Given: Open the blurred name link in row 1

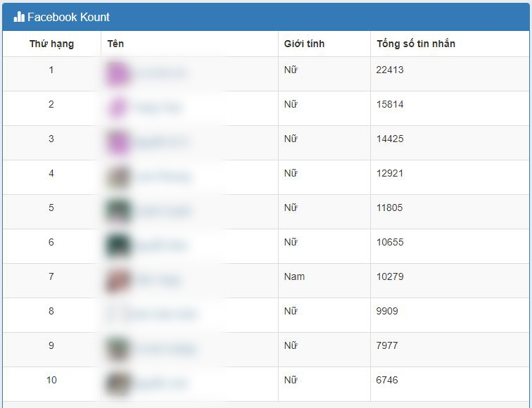Looking at the screenshot, I should [x=160, y=74].
